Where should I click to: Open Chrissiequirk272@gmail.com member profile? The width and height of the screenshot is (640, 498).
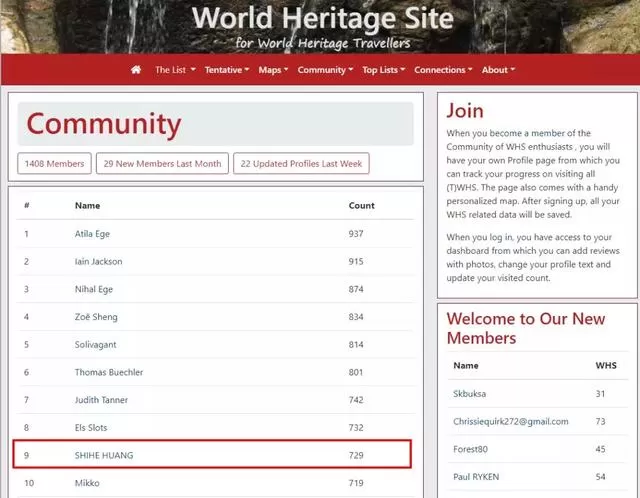(x=511, y=422)
